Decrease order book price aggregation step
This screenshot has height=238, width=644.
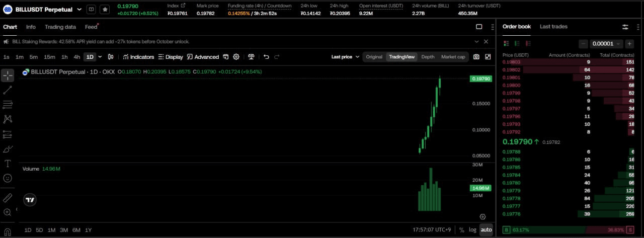pos(583,44)
